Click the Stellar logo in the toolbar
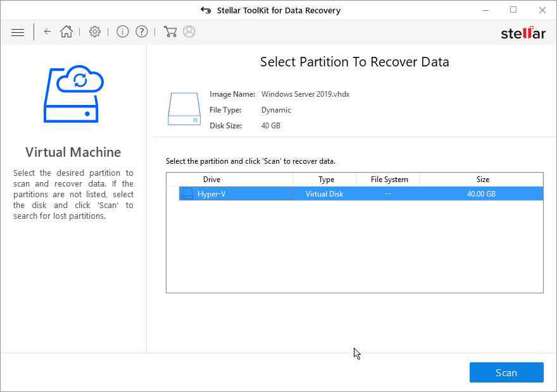 [x=523, y=33]
